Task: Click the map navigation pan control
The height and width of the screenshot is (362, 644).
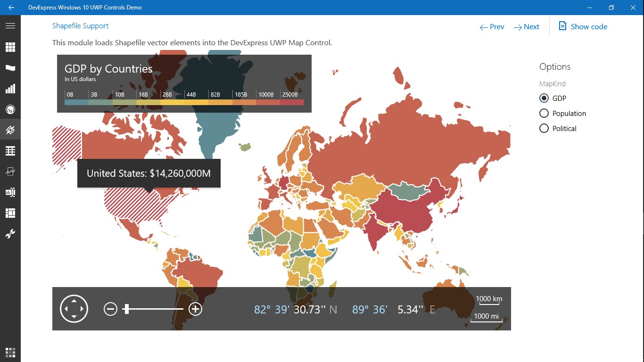Action: [x=74, y=309]
